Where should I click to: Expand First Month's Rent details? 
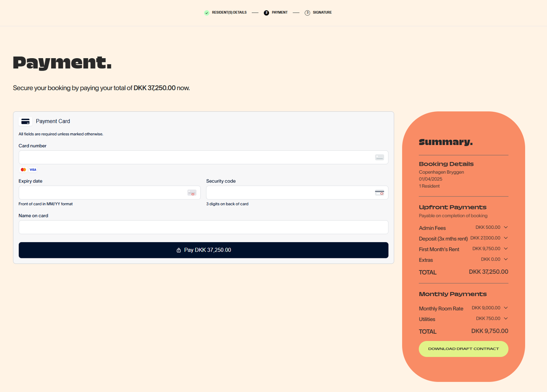[506, 248]
